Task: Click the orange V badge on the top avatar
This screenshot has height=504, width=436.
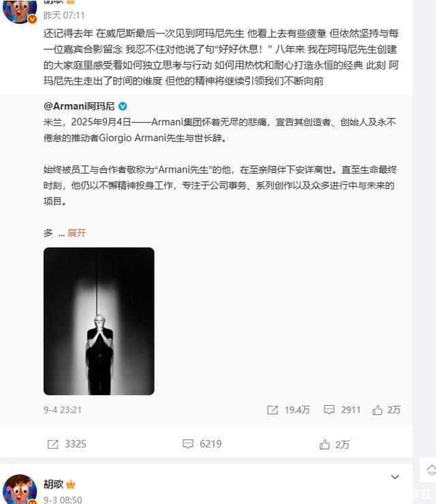Action: pos(32,20)
